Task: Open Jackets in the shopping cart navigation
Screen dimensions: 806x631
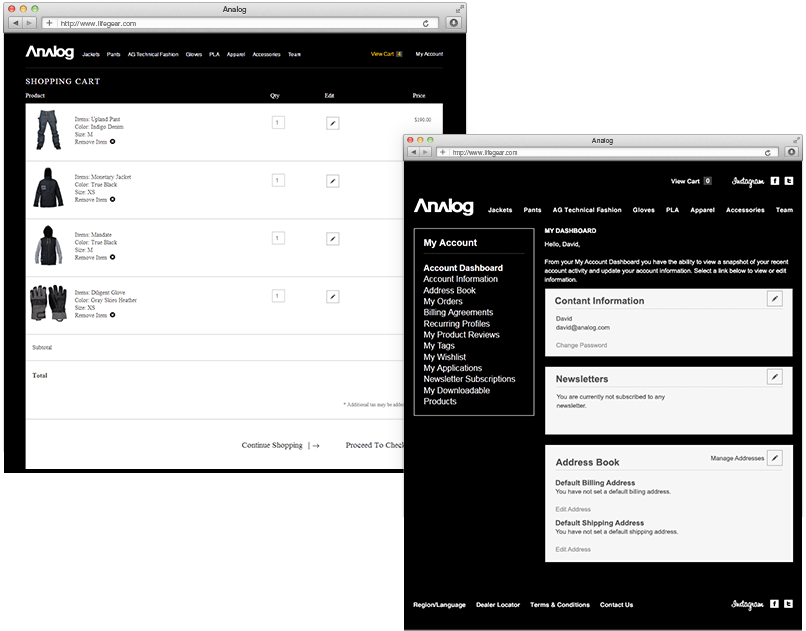Action: click(91, 54)
